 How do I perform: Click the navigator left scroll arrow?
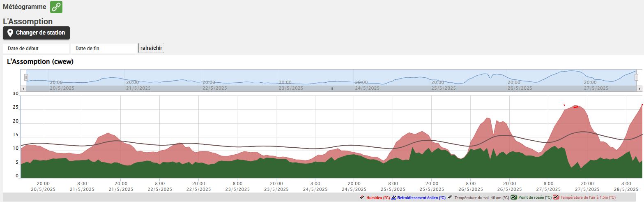coord(23,88)
